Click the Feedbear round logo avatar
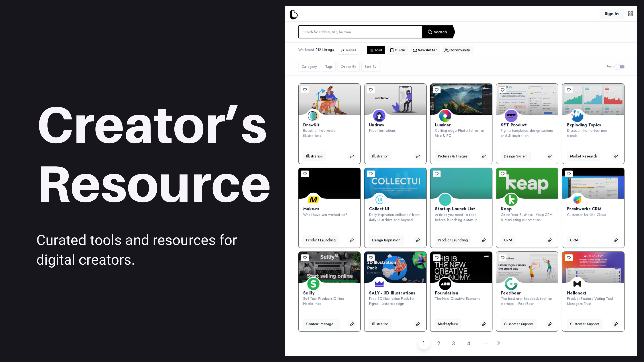 coord(511,284)
